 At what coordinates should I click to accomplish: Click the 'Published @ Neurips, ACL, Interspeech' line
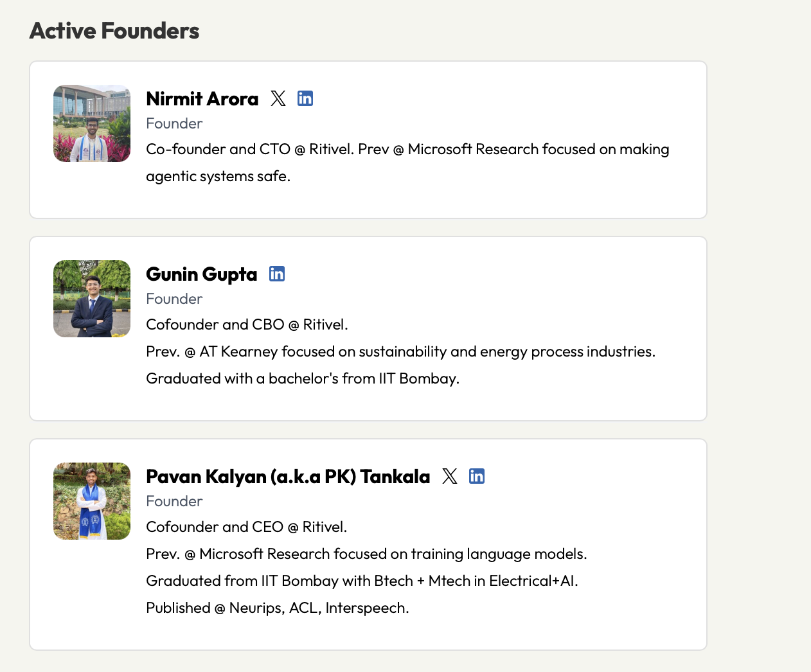tap(277, 608)
